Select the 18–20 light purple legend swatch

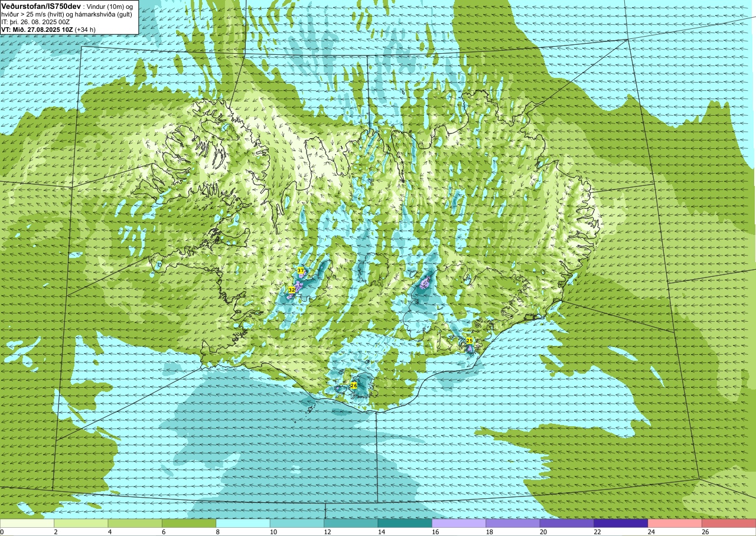coord(513,524)
